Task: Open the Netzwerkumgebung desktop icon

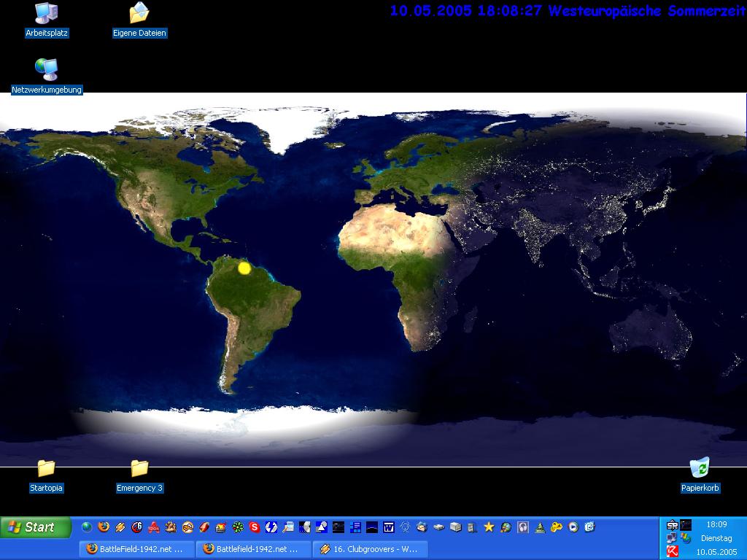Action: pyautogui.click(x=47, y=70)
